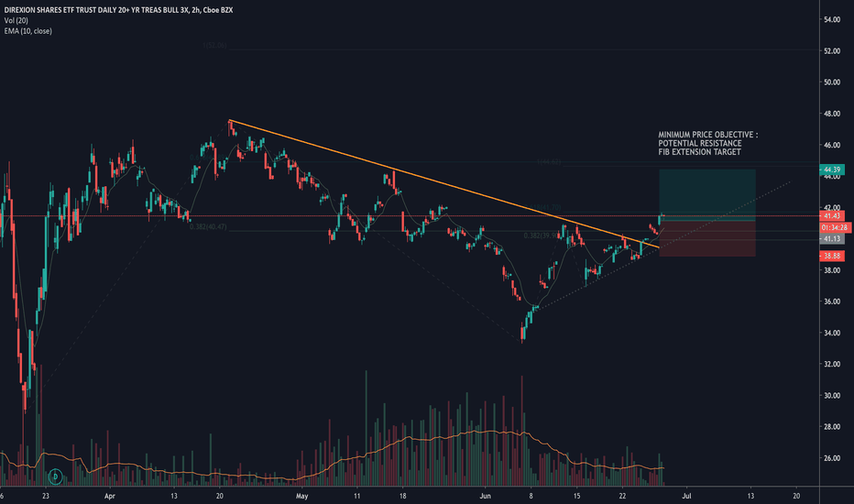
Task: Select the green profit target zone
Action: point(707,195)
